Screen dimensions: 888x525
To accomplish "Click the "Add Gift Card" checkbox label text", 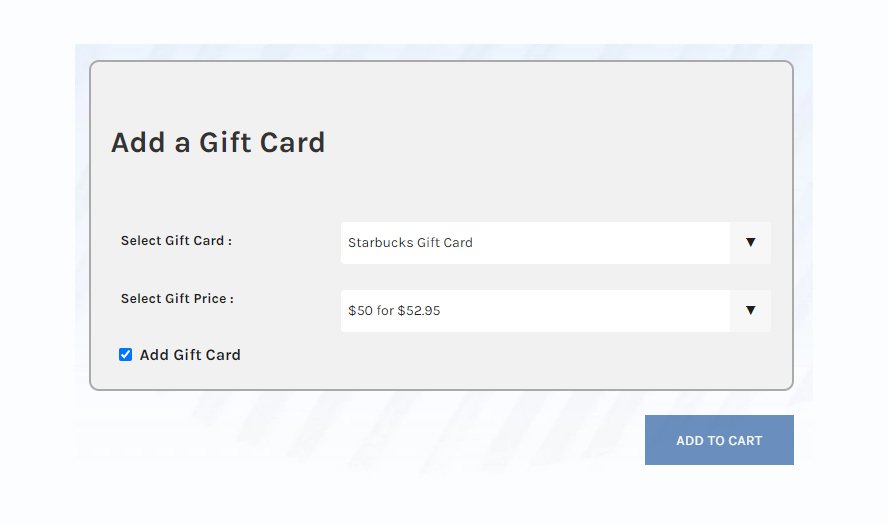I will pyautogui.click(x=190, y=355).
